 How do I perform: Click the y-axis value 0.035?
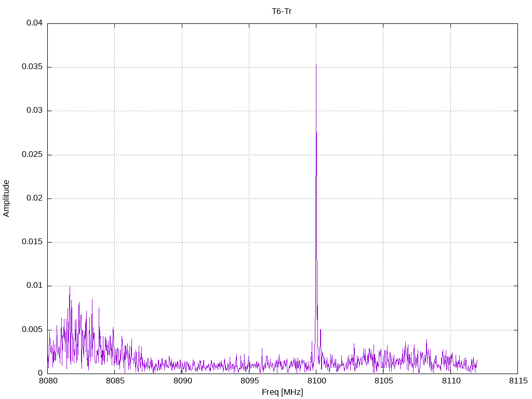click(32, 66)
